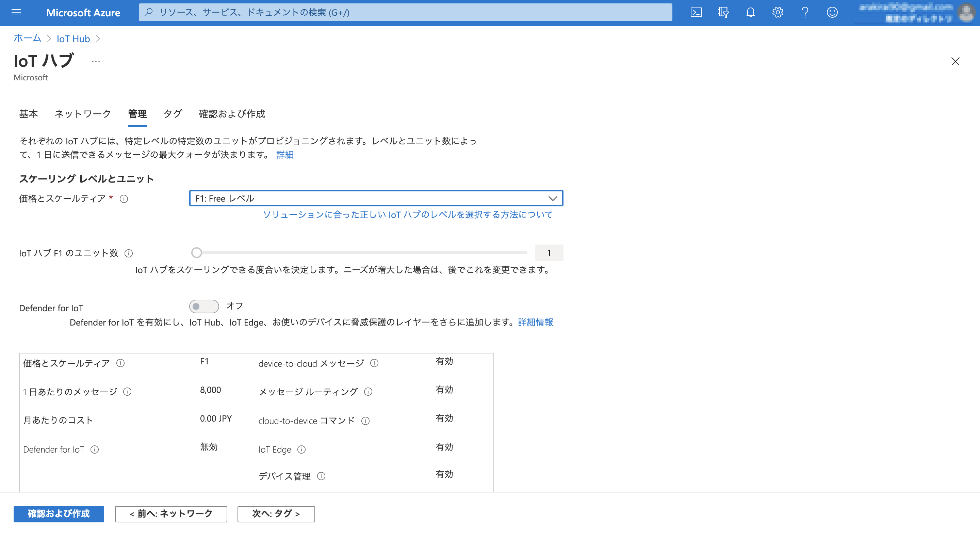Click the blue 確認および作成 button
This screenshot has width=980, height=536.
click(x=59, y=514)
